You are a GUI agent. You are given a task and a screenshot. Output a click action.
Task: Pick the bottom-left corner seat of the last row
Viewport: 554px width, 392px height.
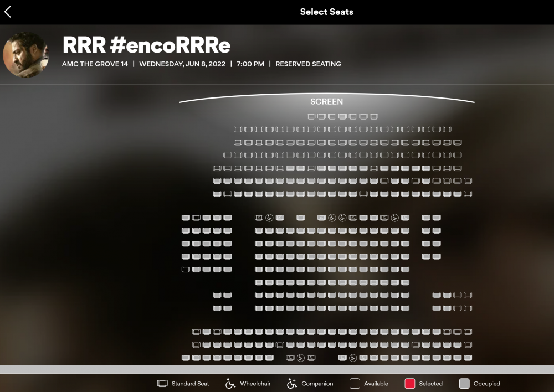click(186, 358)
